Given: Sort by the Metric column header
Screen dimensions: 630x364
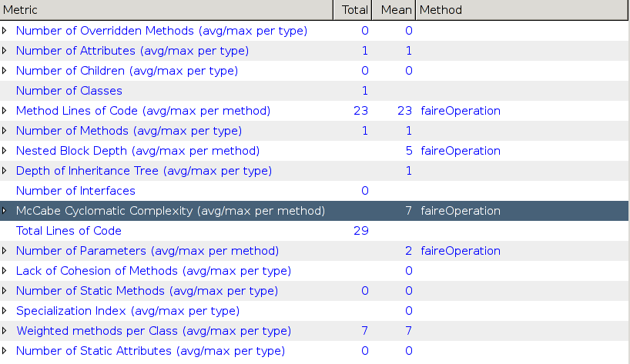Looking at the screenshot, I should (166, 10).
